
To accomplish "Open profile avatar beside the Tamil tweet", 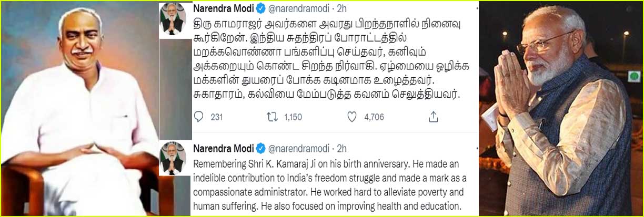I will 173,19.
